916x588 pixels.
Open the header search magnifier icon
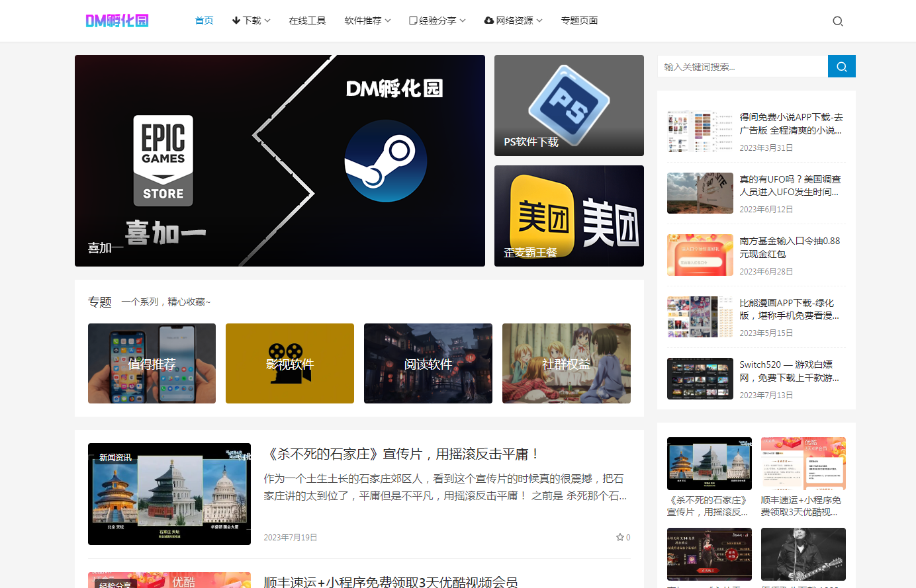click(838, 21)
